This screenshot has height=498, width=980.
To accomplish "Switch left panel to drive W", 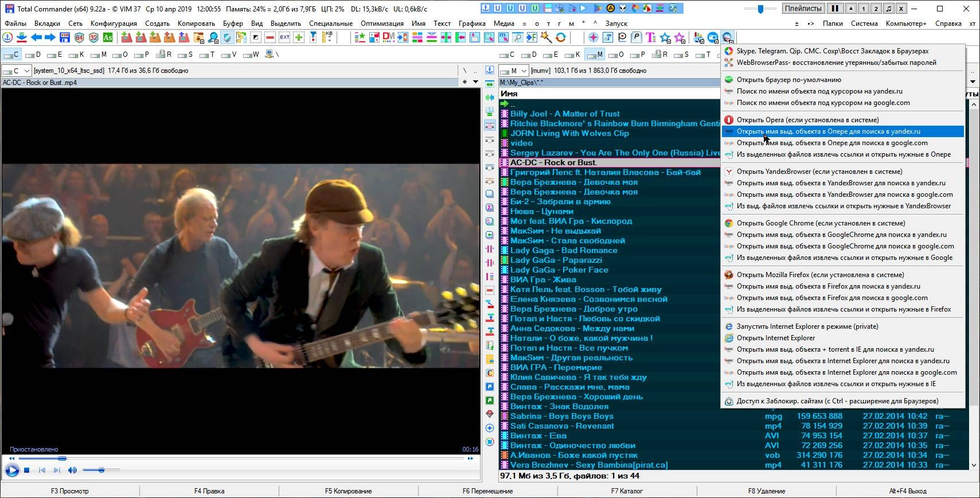I will click(x=251, y=55).
